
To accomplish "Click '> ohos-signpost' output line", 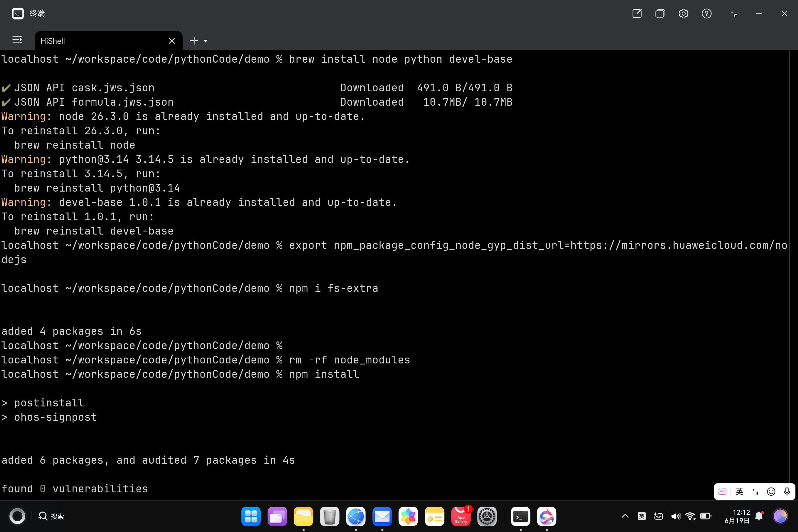I will click(x=49, y=417).
